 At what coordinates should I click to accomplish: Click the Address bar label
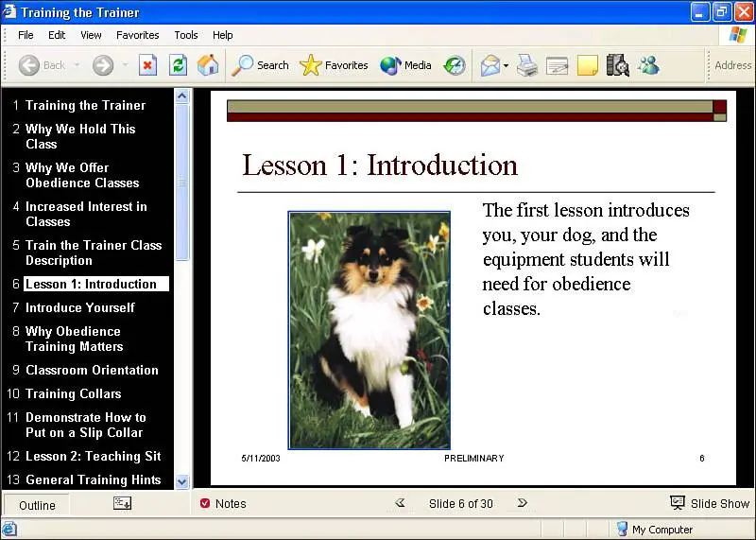(x=733, y=65)
